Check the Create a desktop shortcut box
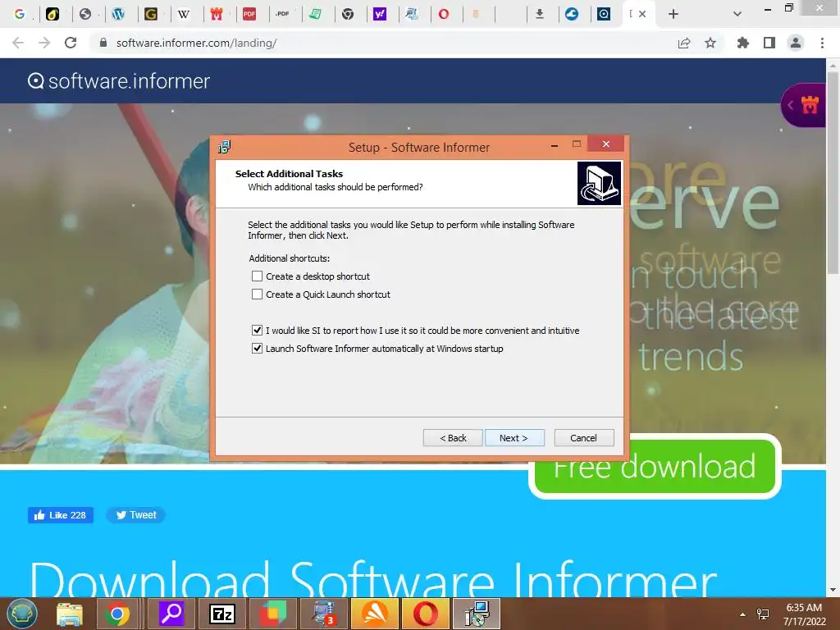The height and width of the screenshot is (630, 840). click(x=257, y=276)
